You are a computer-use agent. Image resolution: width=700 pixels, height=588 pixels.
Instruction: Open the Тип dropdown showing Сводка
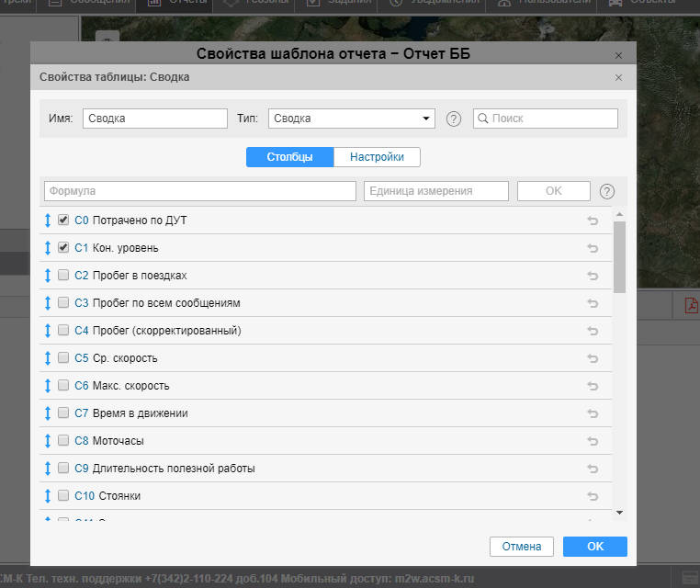point(351,119)
